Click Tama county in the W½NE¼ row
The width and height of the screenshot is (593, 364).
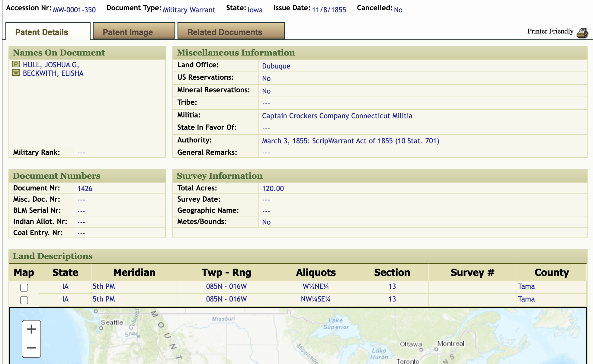(x=526, y=286)
